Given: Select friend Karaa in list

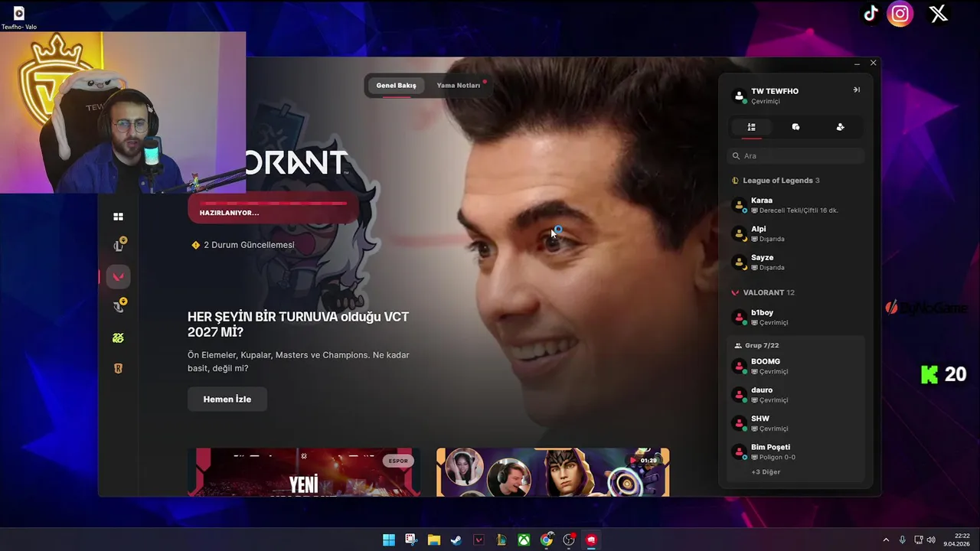Looking at the screenshot, I should pyautogui.click(x=795, y=205).
